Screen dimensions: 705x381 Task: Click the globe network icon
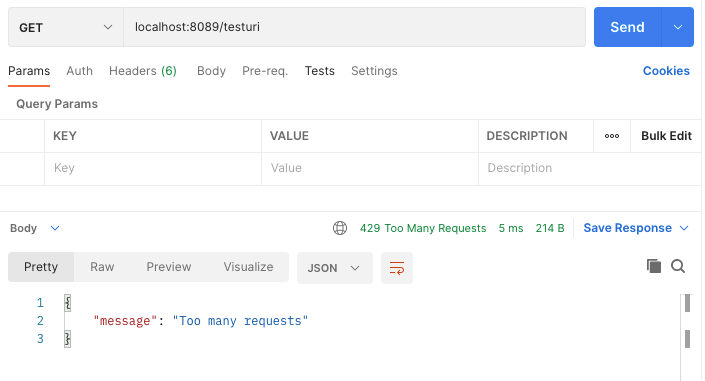click(340, 228)
